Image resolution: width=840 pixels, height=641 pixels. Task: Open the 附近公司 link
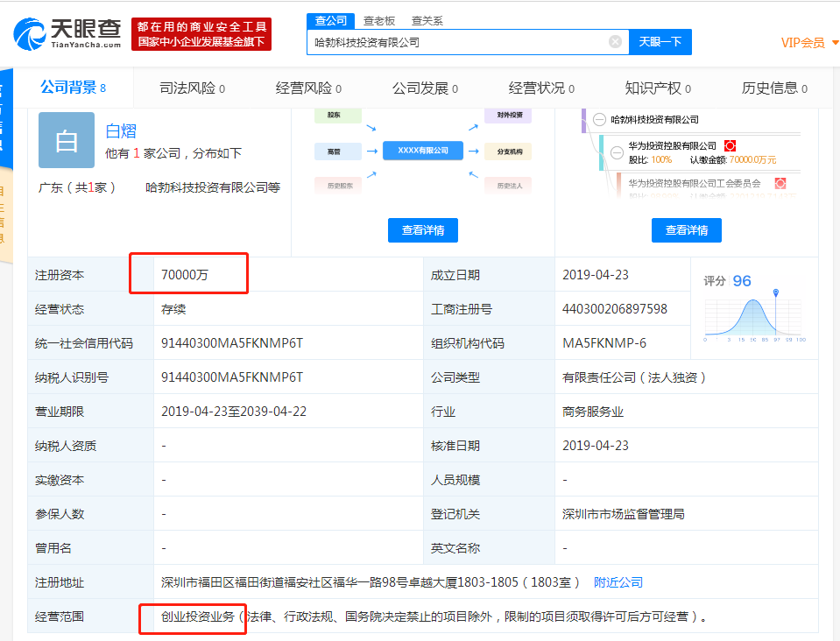pos(618,581)
